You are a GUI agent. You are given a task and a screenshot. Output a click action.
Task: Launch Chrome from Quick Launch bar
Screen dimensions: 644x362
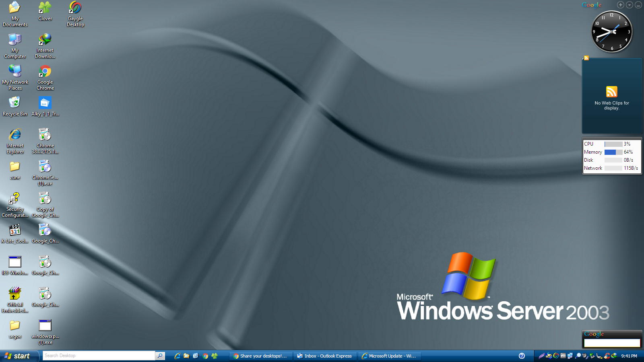click(205, 356)
